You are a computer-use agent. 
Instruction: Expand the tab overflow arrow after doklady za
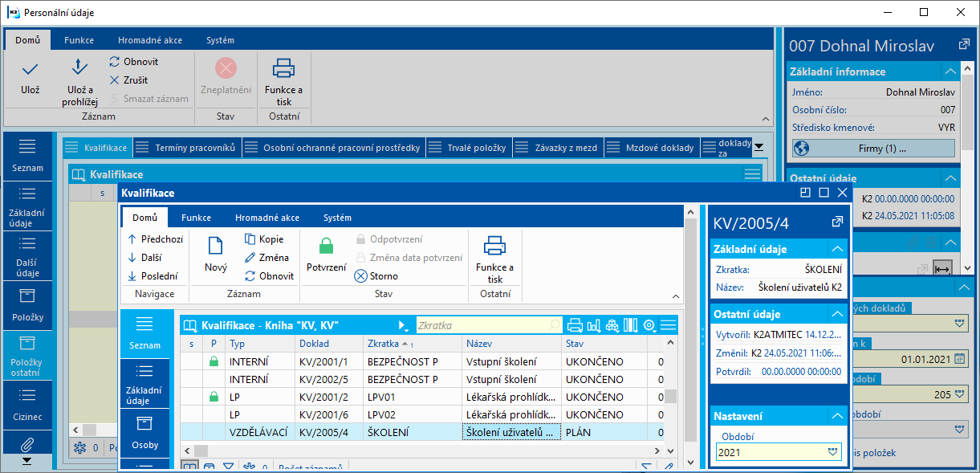coord(758,147)
